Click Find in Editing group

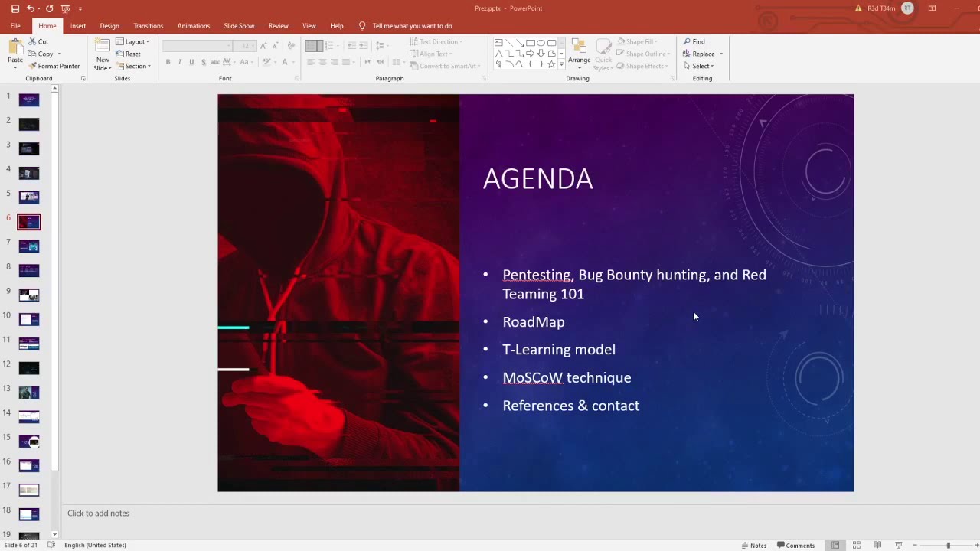click(694, 42)
